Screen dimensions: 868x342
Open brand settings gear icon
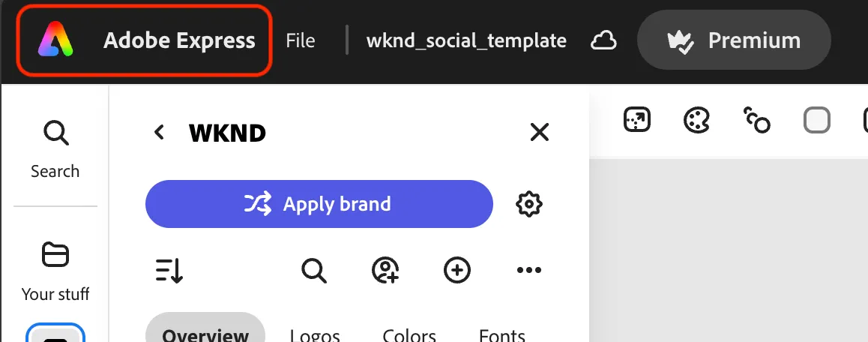(x=528, y=204)
